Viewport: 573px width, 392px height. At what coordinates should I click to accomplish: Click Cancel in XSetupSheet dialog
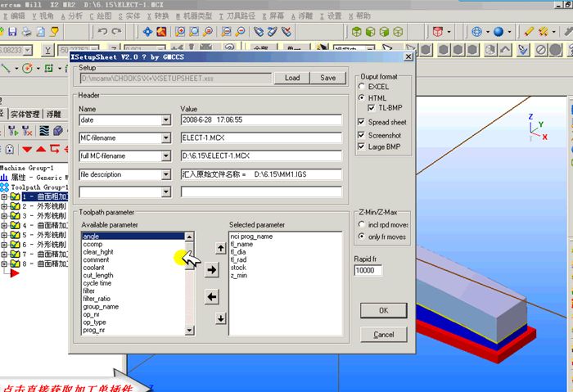pyautogui.click(x=383, y=334)
